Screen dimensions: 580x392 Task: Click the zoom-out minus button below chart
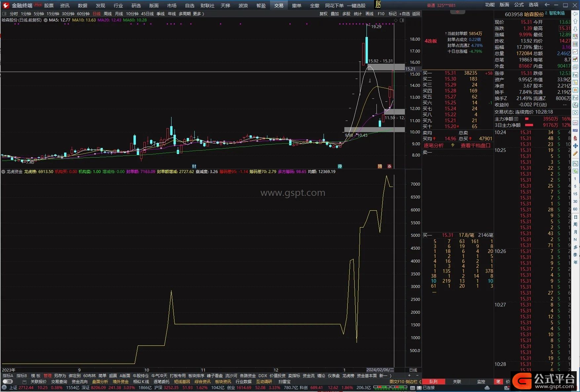pyautogui.click(x=417, y=375)
